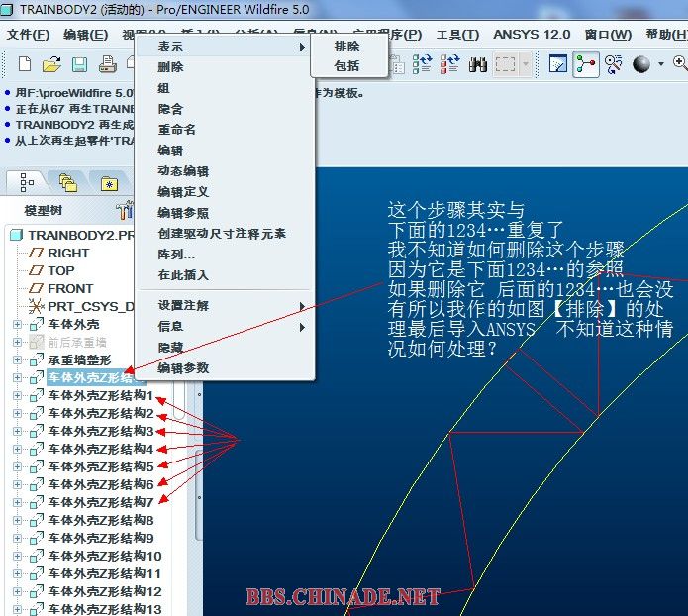This screenshot has height=616, width=688.
Task: Click the 车体外壳Z形结构6 extrude feature icon
Action: coord(37,484)
